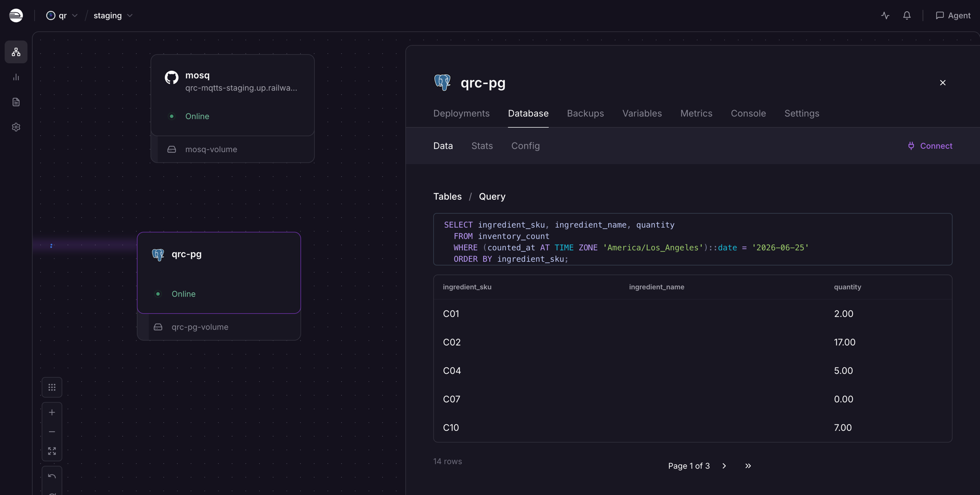Screen dimensions: 980x495
Task: Jump to the last results page
Action: (748, 466)
